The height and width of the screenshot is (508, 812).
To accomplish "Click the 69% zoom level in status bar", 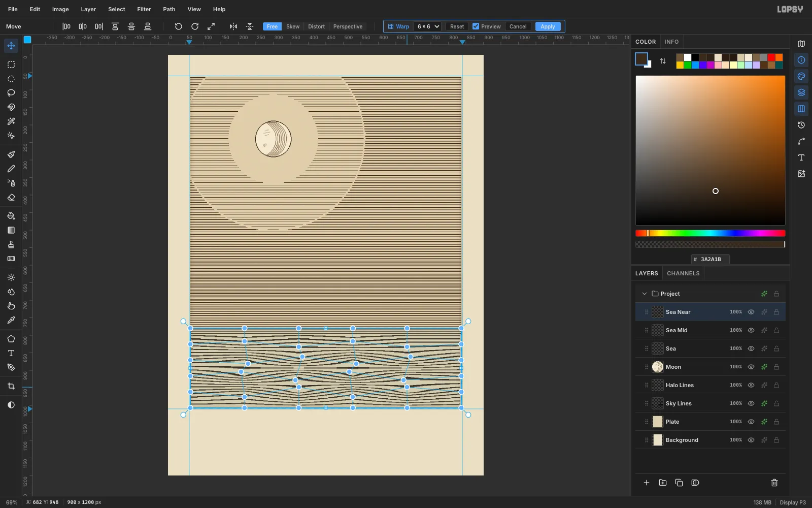I will pyautogui.click(x=12, y=502).
